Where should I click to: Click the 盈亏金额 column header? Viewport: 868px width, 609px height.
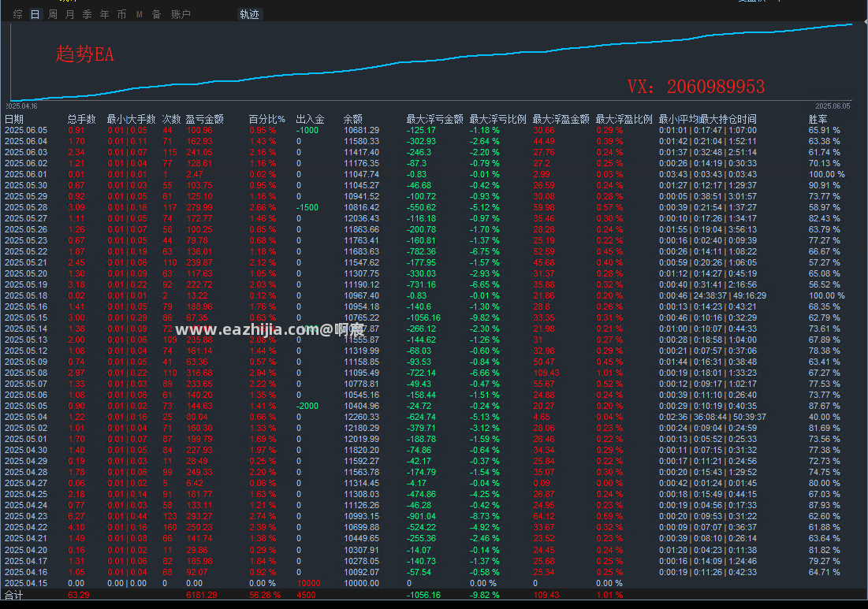(x=204, y=119)
